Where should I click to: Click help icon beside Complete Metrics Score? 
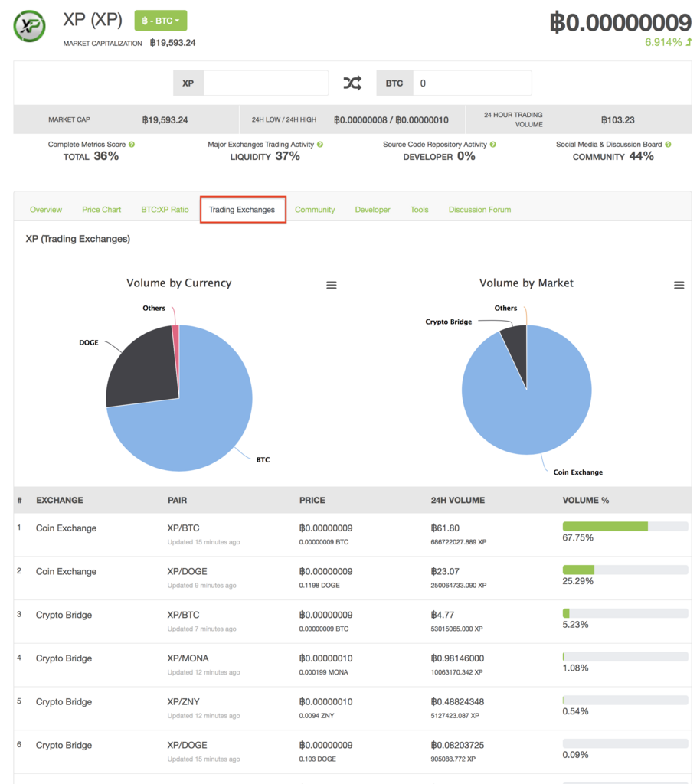click(132, 145)
